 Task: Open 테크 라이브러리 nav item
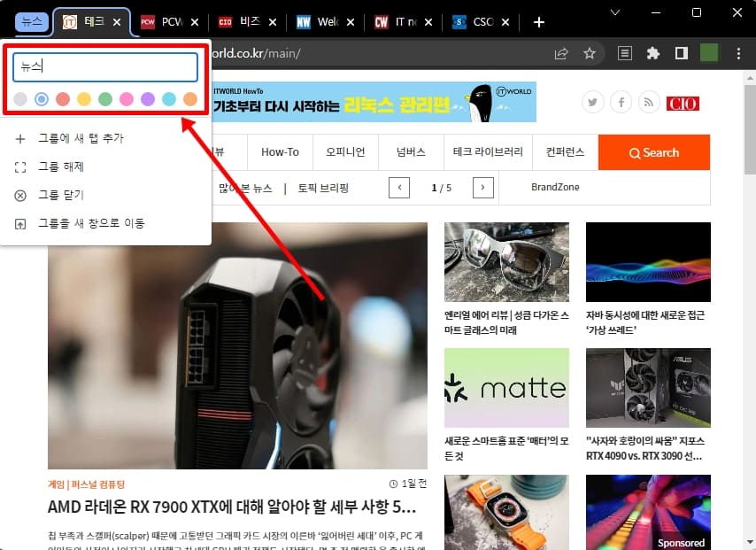point(488,152)
